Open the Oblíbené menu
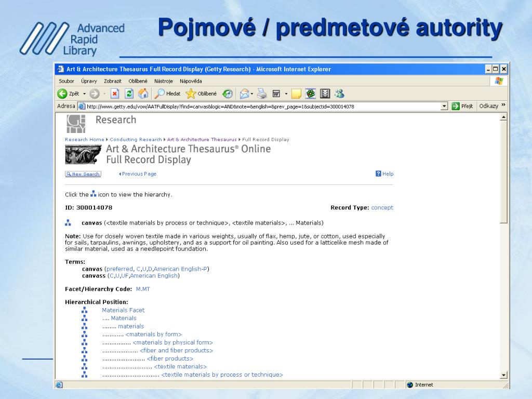532x399 pixels. click(x=138, y=81)
